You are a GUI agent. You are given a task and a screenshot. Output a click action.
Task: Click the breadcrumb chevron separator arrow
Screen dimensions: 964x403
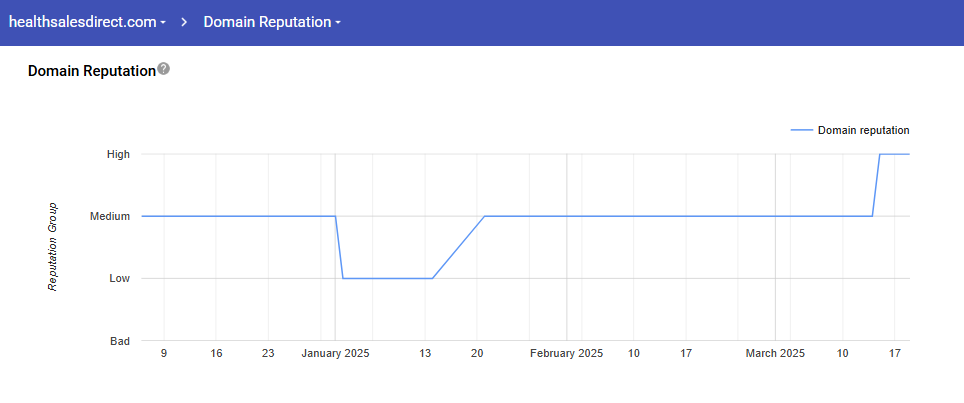coord(185,22)
